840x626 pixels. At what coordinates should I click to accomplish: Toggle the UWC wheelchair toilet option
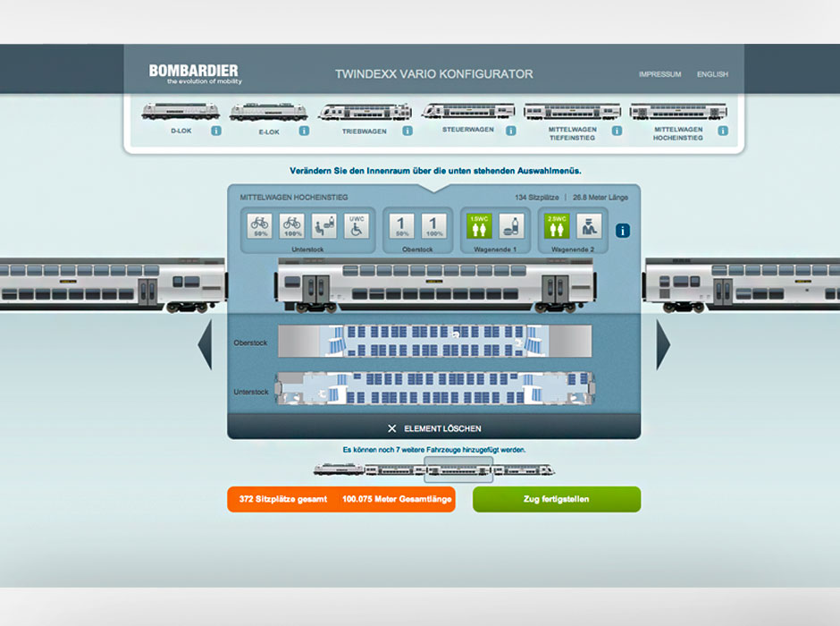coord(357,225)
